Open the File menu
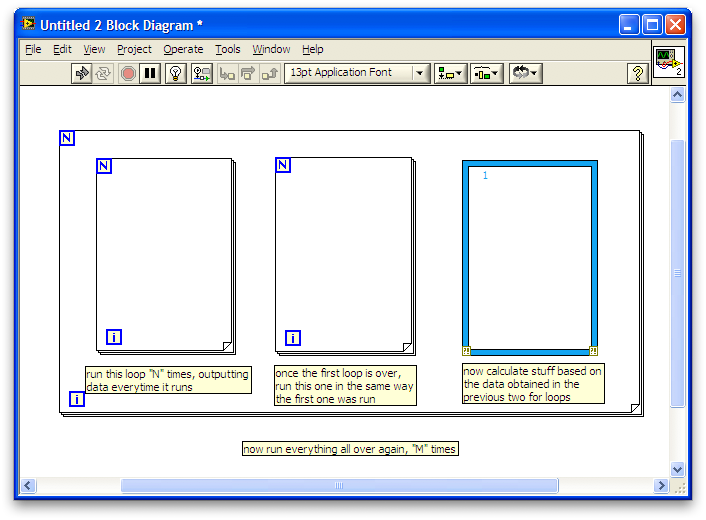706x520 pixels. point(33,49)
